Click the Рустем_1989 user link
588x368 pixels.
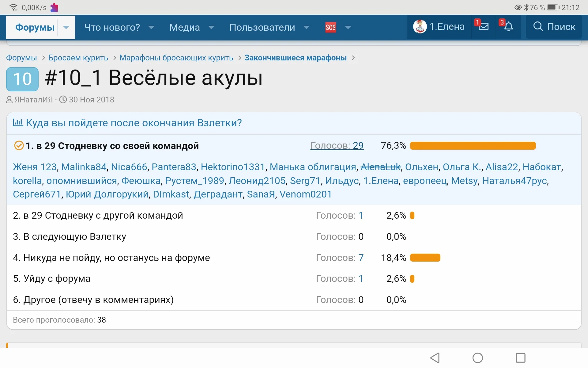click(194, 181)
